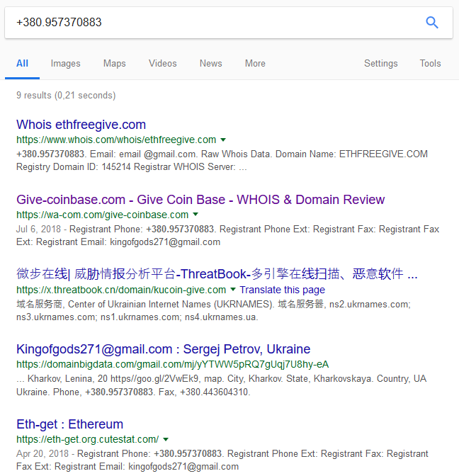Open the ThreatBook result title link
The width and height of the screenshot is (459, 476).
pos(217,274)
